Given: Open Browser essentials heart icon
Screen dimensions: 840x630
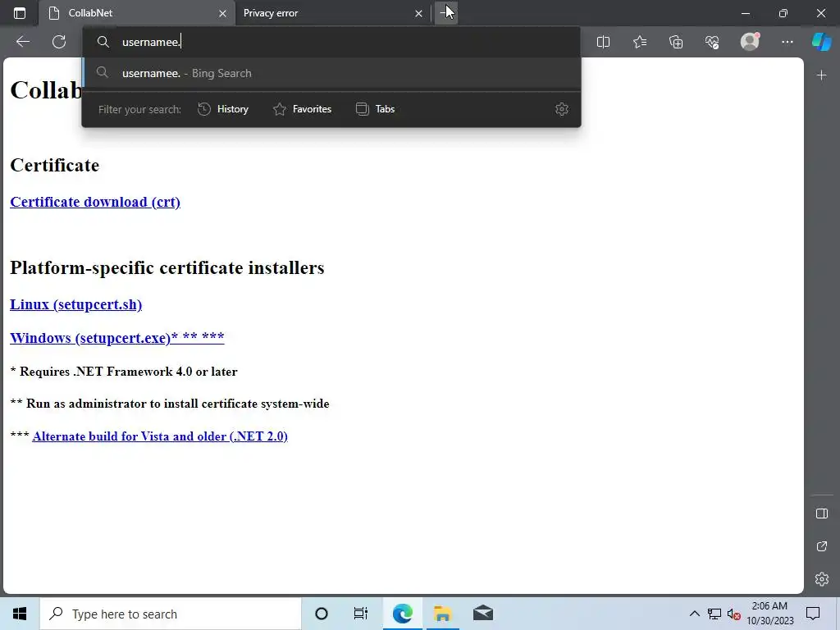Looking at the screenshot, I should pos(712,42).
